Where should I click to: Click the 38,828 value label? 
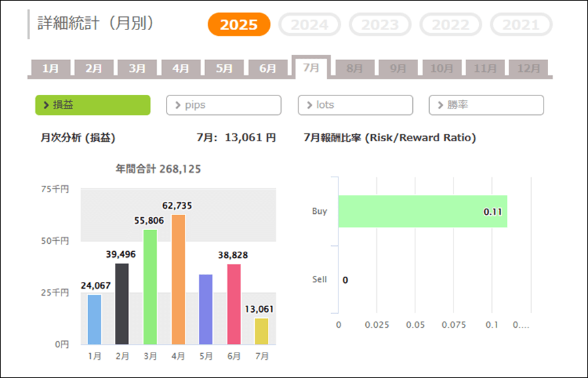point(233,255)
